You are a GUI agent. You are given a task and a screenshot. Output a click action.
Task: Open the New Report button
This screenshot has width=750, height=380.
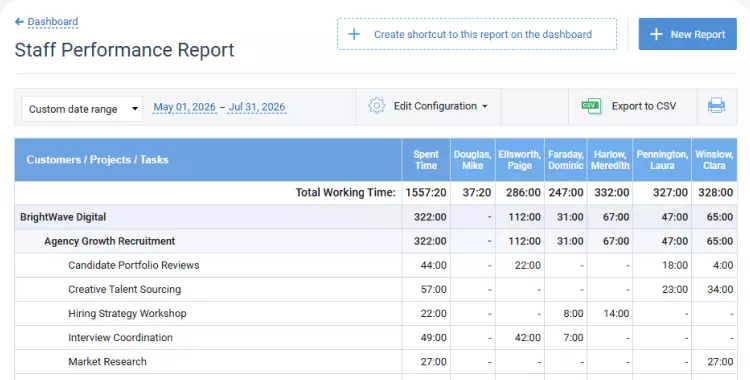pyautogui.click(x=687, y=34)
